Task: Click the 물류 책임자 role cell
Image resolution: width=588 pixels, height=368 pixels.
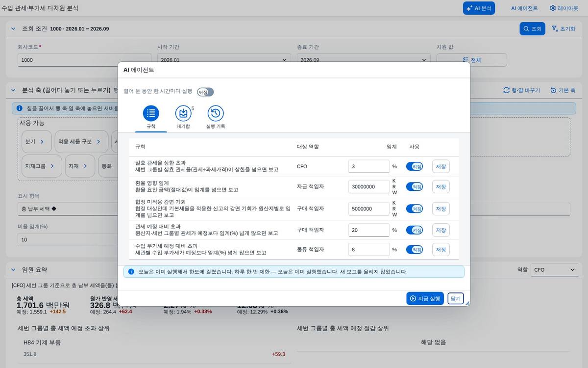Action: (310, 249)
